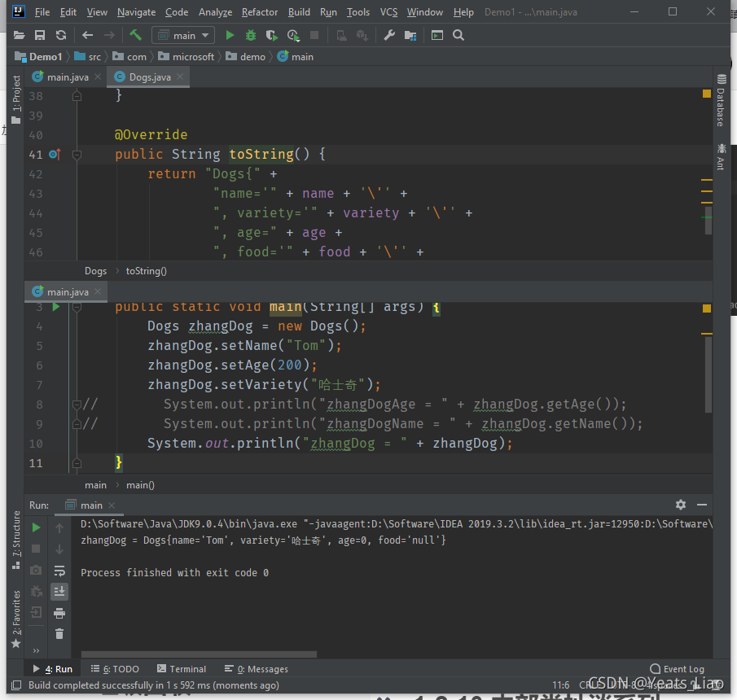
Task: Expand hidden Run toolbar actions chevron
Action: [x=36, y=650]
